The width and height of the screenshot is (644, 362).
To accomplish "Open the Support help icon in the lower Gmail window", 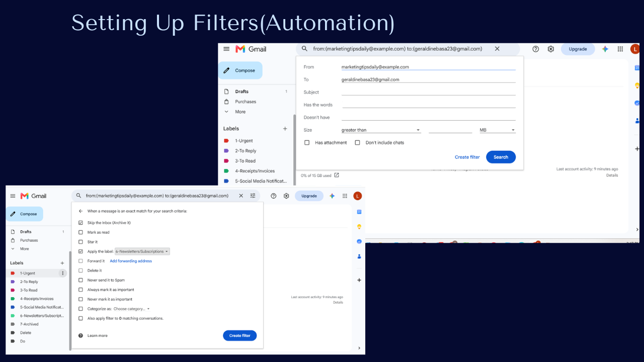I will point(274,196).
